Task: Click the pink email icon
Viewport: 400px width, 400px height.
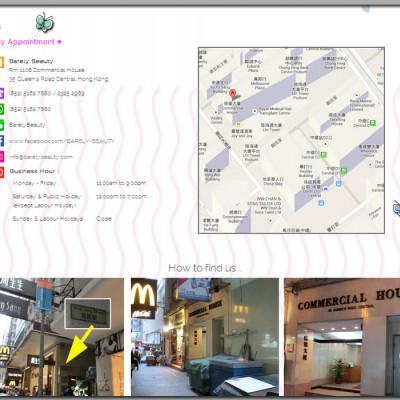Action: point(1,157)
